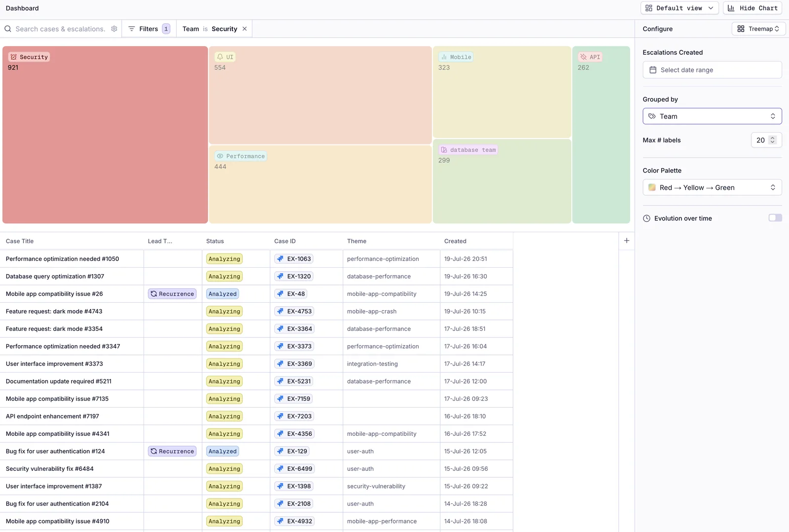This screenshot has height=532, width=789.
Task: Add a new table column with plus icon
Action: click(x=627, y=241)
